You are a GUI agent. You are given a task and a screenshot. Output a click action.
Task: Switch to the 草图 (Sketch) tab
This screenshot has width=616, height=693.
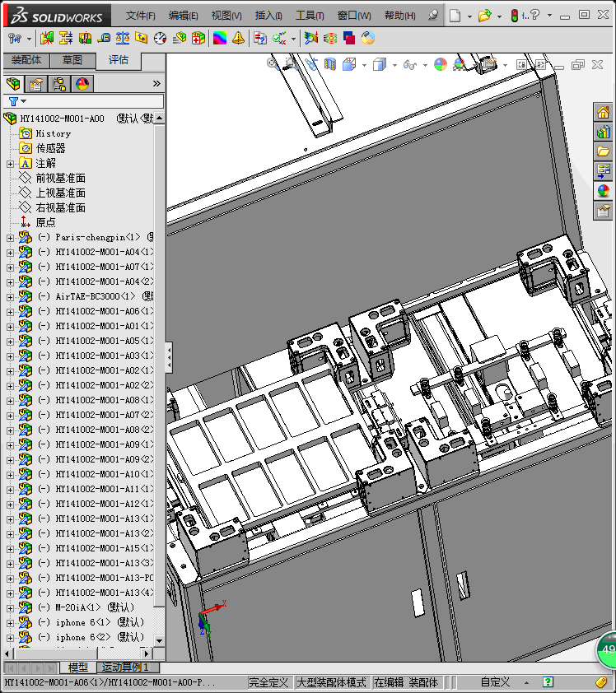pyautogui.click(x=72, y=60)
